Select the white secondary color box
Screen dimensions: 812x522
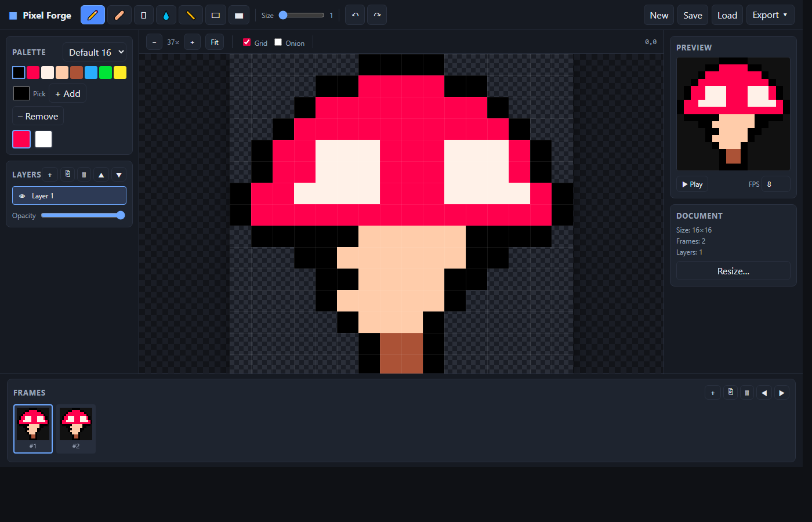pyautogui.click(x=43, y=139)
